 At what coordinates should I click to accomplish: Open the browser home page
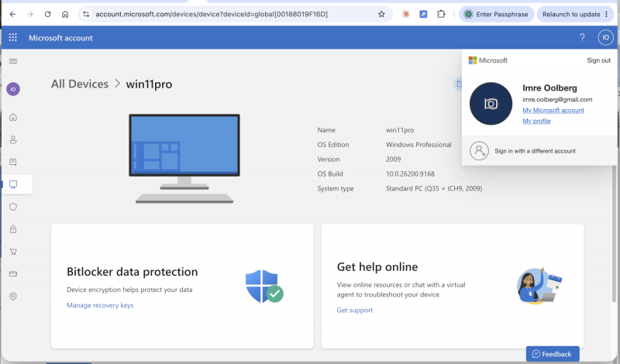[x=65, y=14]
